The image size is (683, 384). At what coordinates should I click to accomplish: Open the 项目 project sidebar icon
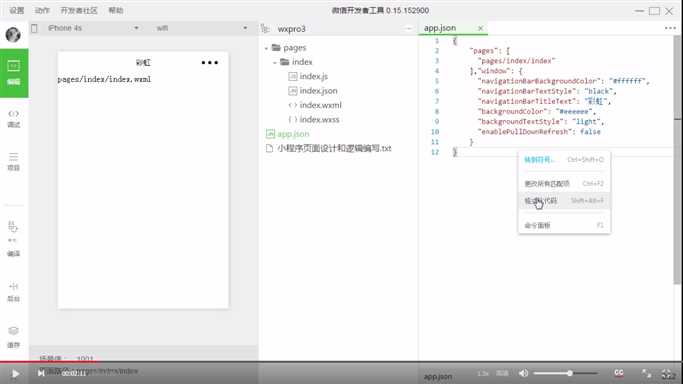[14, 162]
